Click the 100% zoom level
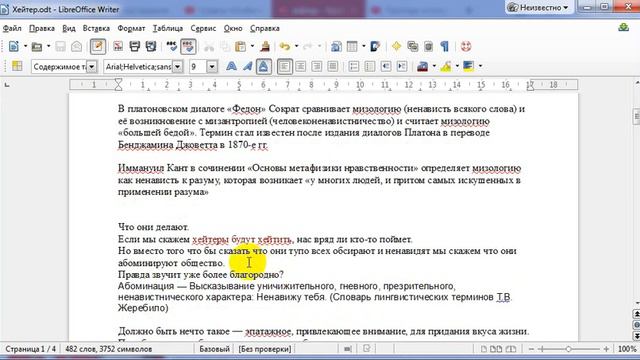 [627, 349]
